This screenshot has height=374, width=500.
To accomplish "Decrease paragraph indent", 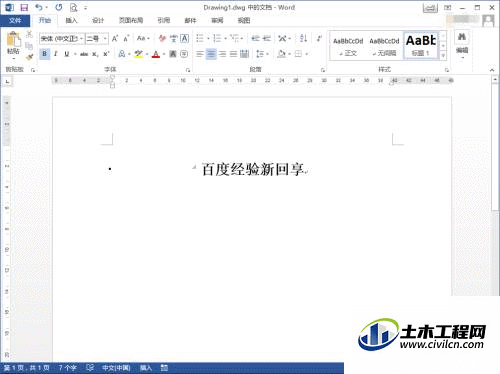I will 256,39.
